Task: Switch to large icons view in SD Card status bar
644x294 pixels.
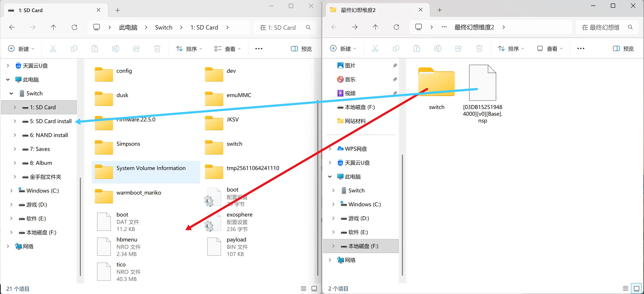Action: [314, 289]
